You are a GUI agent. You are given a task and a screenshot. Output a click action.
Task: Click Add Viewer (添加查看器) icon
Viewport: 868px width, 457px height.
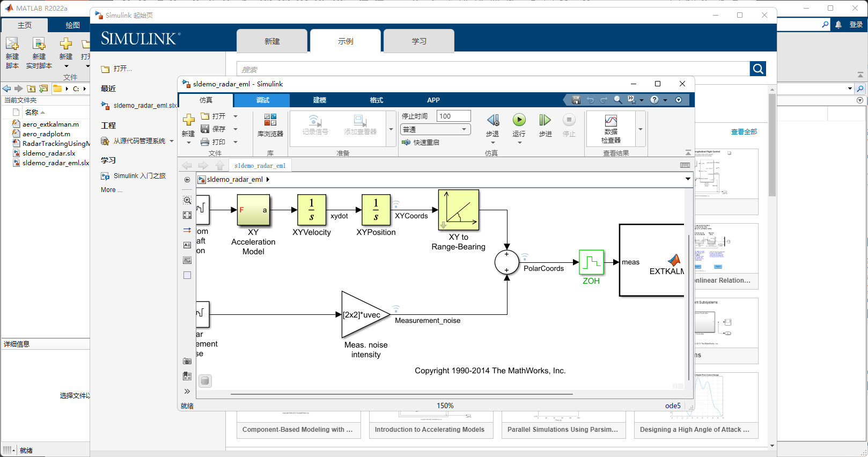pos(360,120)
